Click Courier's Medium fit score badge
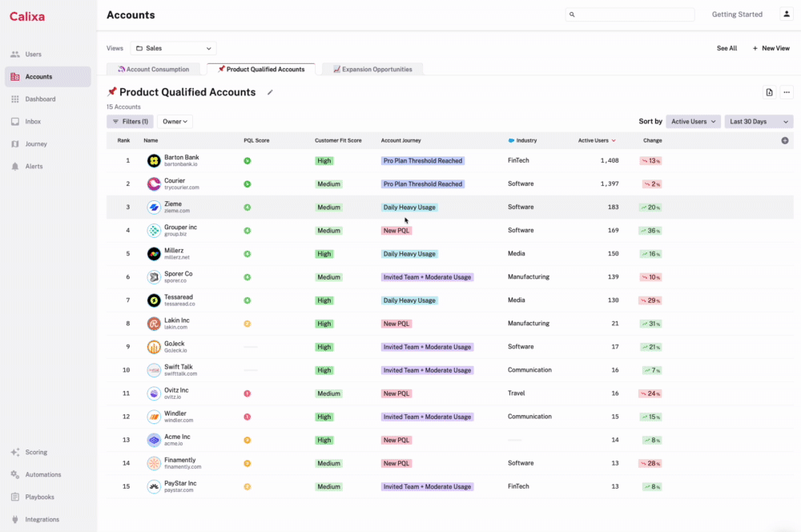Screen dimensions: 801x532 coord(328,184)
